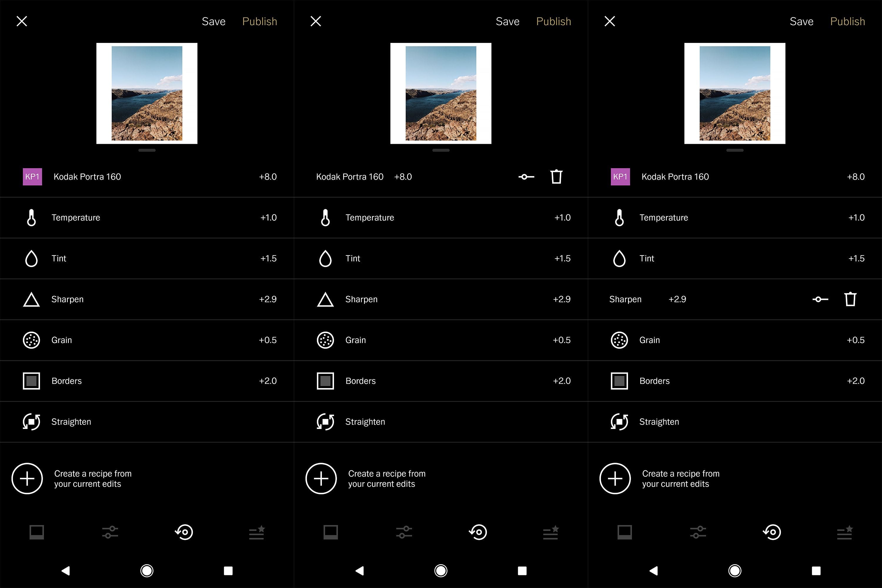The height and width of the screenshot is (588, 882).
Task: Create recipe plus button in right panel
Action: point(615,479)
